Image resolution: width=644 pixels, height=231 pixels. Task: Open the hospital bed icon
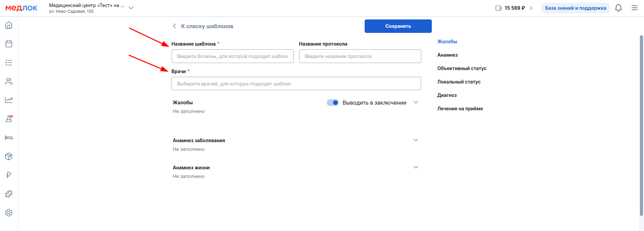[9, 137]
